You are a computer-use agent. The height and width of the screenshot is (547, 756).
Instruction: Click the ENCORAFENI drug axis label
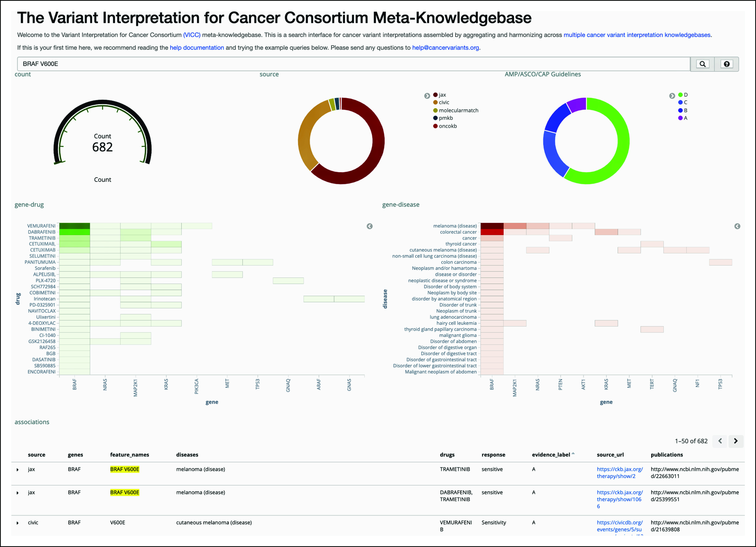[42, 372]
